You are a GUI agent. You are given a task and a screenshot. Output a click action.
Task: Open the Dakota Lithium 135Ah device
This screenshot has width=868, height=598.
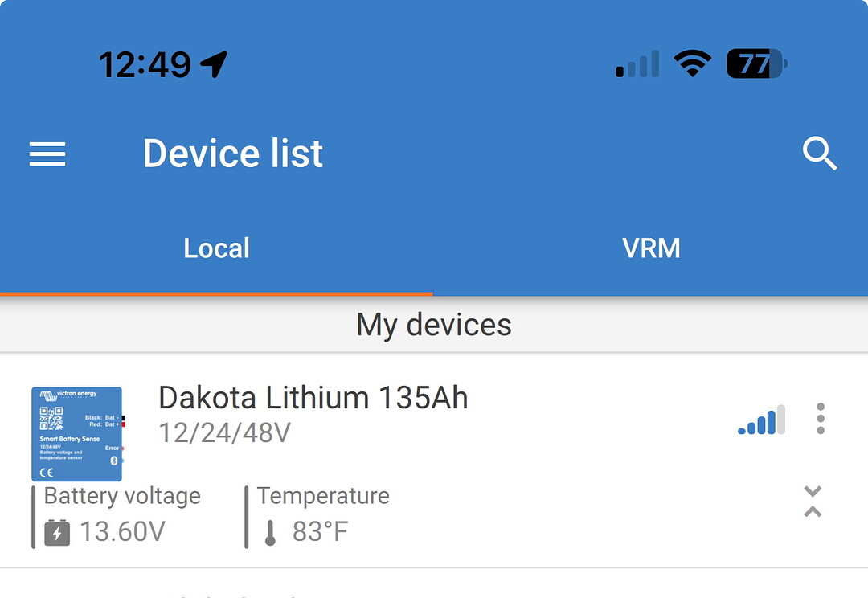pyautogui.click(x=313, y=397)
